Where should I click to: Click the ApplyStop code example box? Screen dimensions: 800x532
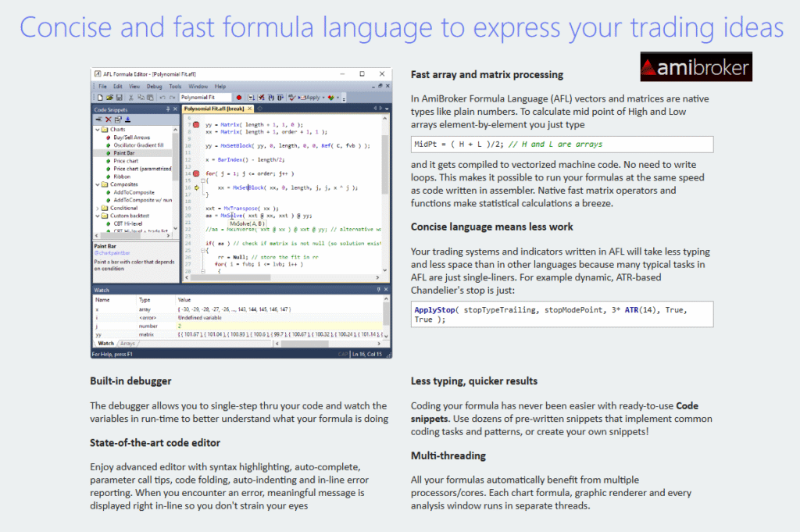point(562,314)
